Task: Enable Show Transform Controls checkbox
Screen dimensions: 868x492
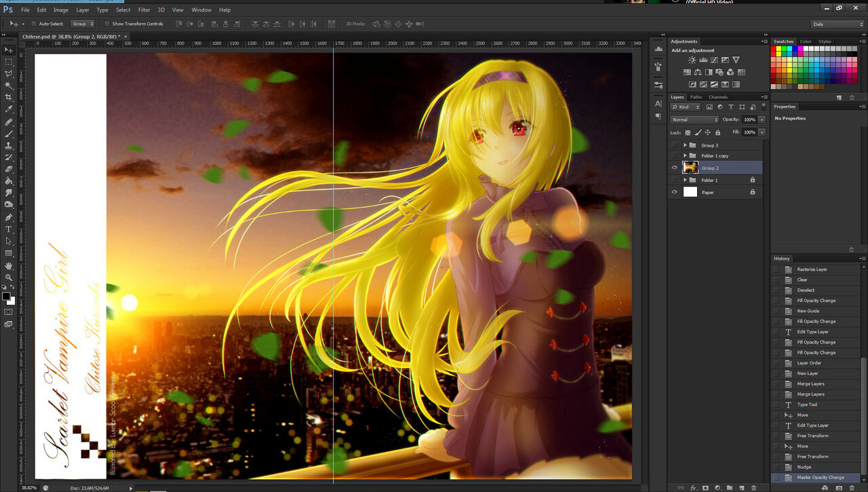Action: pos(107,24)
